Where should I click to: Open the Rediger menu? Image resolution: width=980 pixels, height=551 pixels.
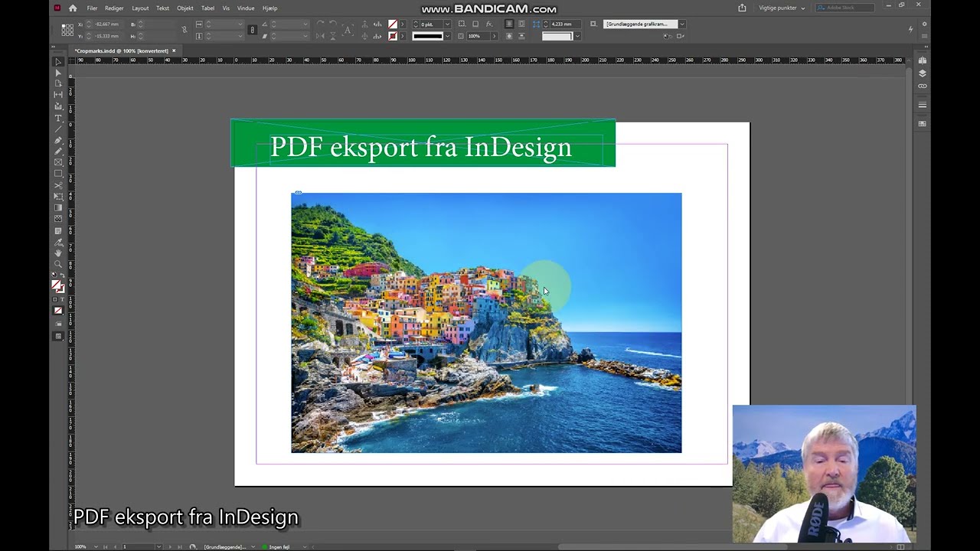click(x=114, y=8)
